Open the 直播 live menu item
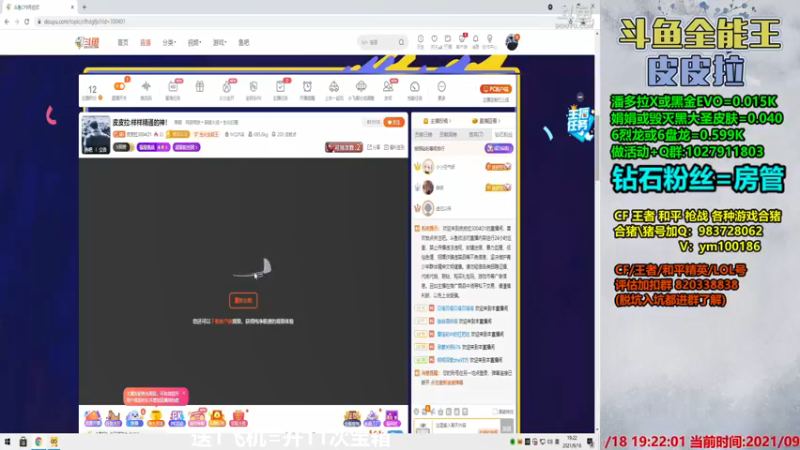This screenshot has height=450, width=800. click(x=145, y=43)
